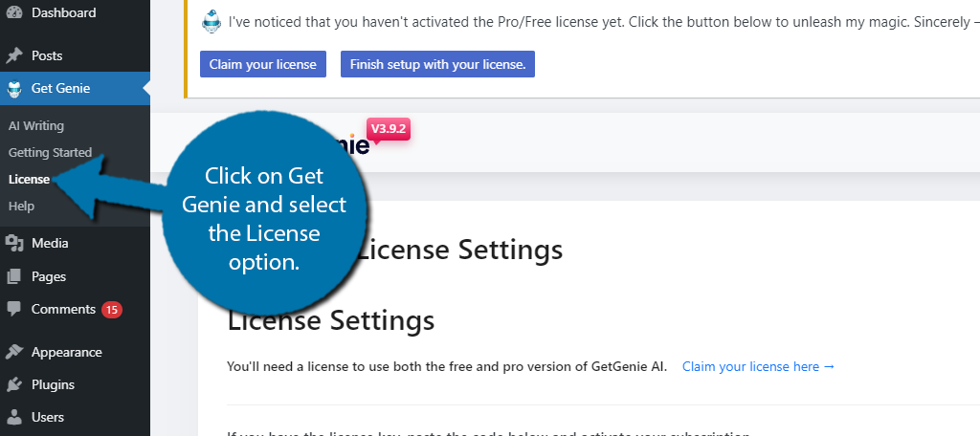Click the Posts pushpin icon

[x=13, y=55]
